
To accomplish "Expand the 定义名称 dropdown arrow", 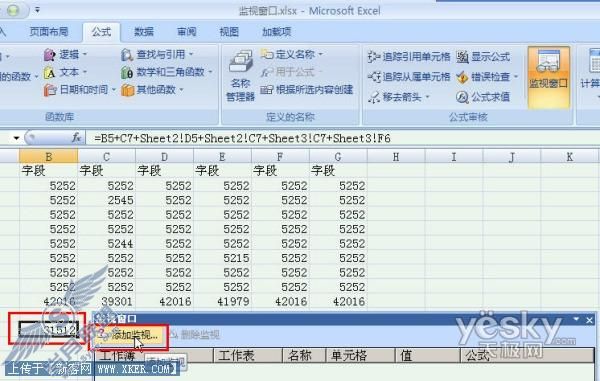I will point(320,54).
